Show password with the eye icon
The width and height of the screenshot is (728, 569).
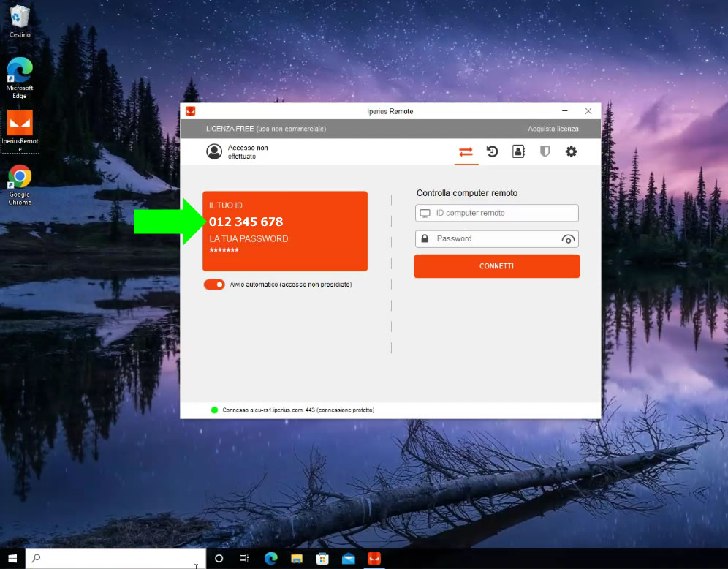(x=568, y=239)
